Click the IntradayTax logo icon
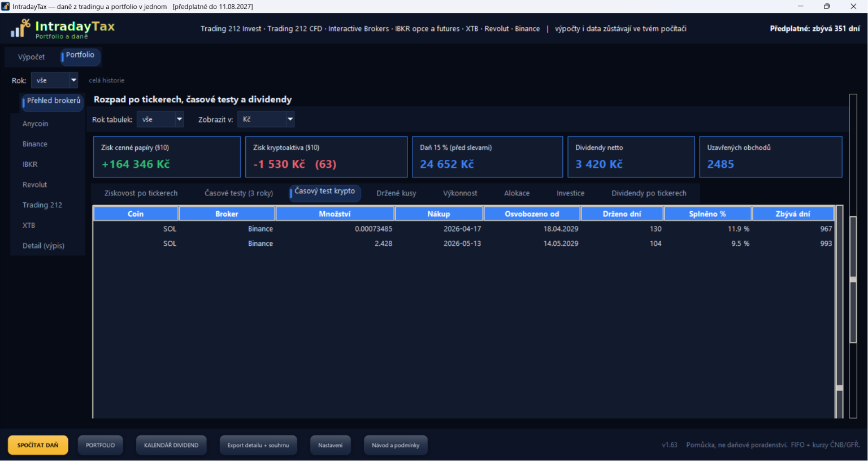 pyautogui.click(x=20, y=28)
